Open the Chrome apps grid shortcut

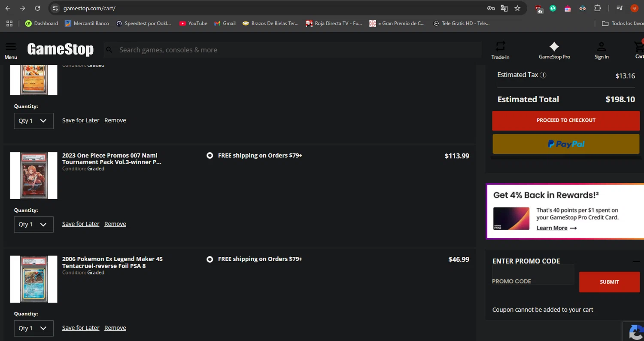pyautogui.click(x=9, y=24)
